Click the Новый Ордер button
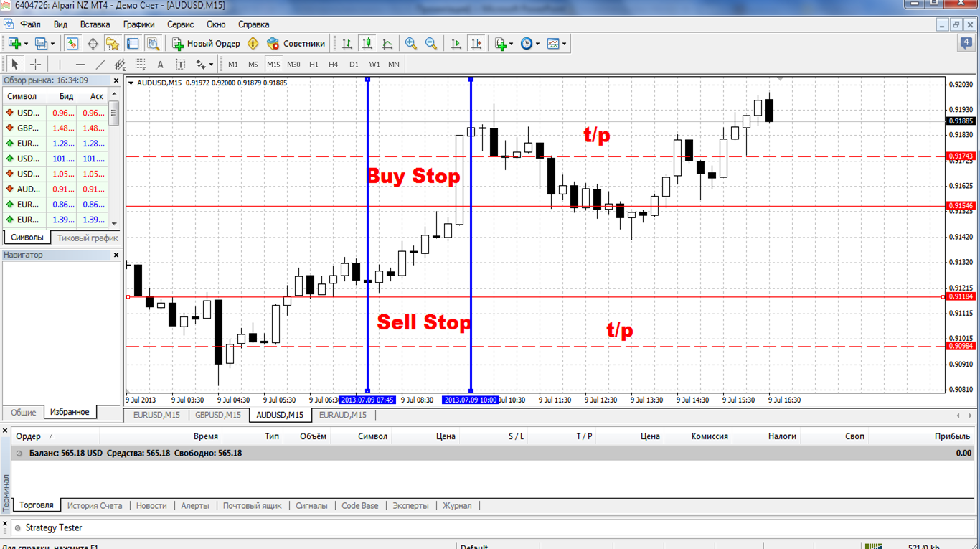Screen dimensions: 980x549 206,44
